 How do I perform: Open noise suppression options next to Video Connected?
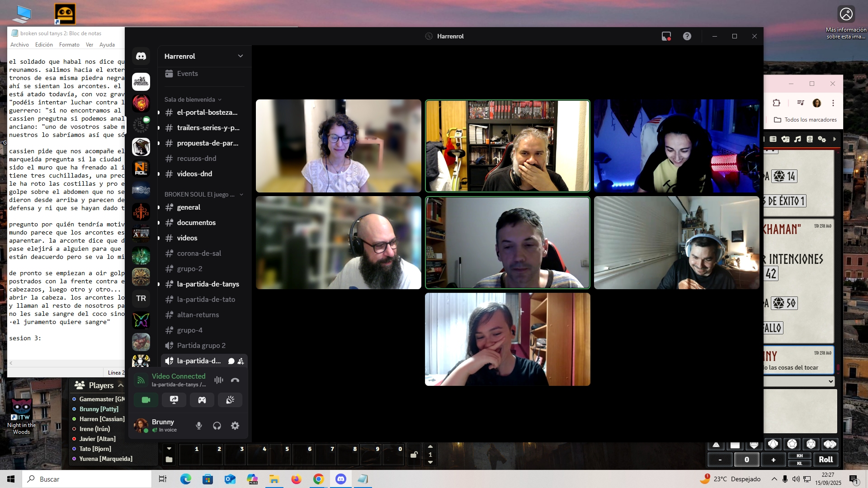point(219,380)
